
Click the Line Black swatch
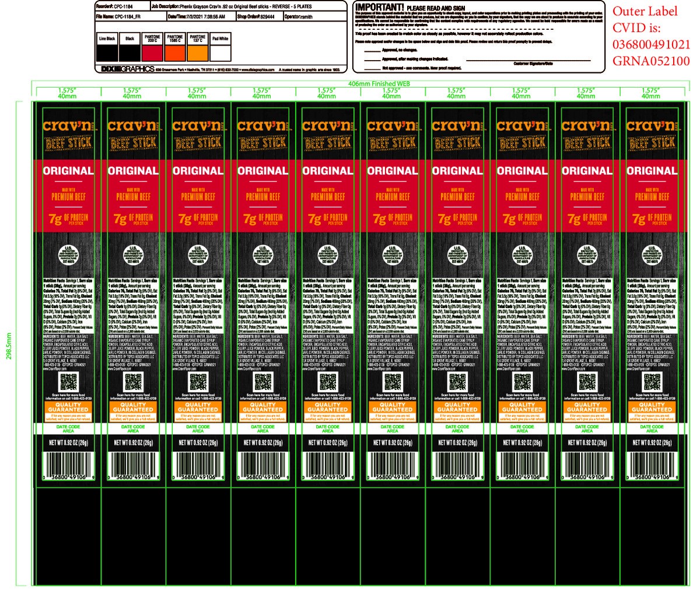107,52
